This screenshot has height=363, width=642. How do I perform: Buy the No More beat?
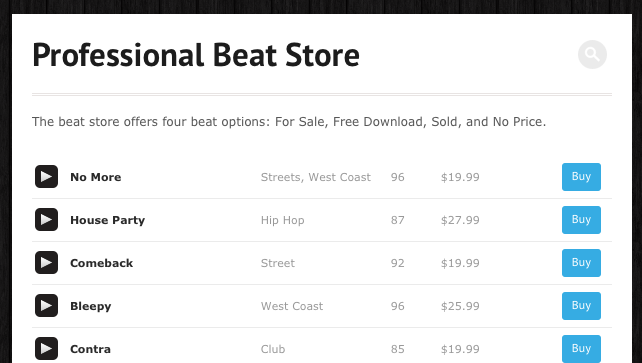tap(581, 177)
